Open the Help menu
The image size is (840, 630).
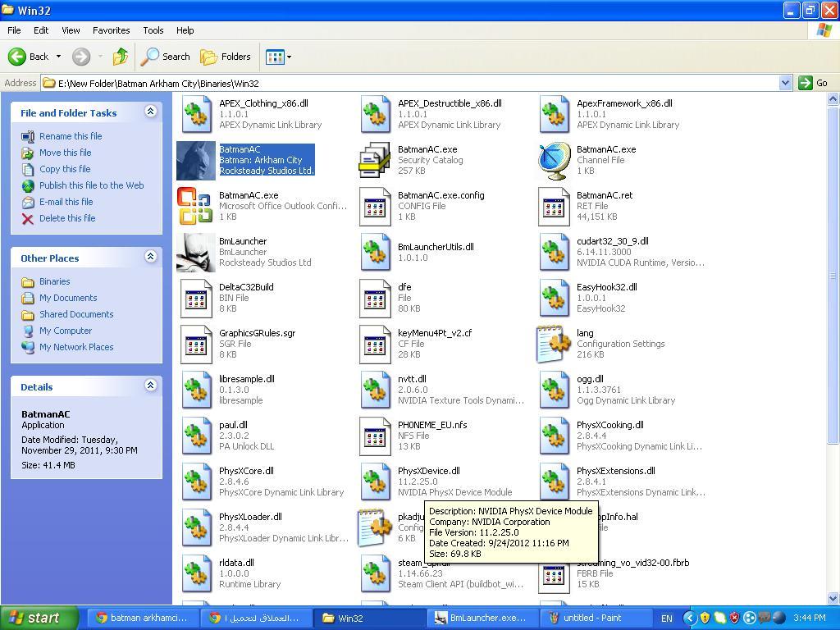pyautogui.click(x=185, y=30)
